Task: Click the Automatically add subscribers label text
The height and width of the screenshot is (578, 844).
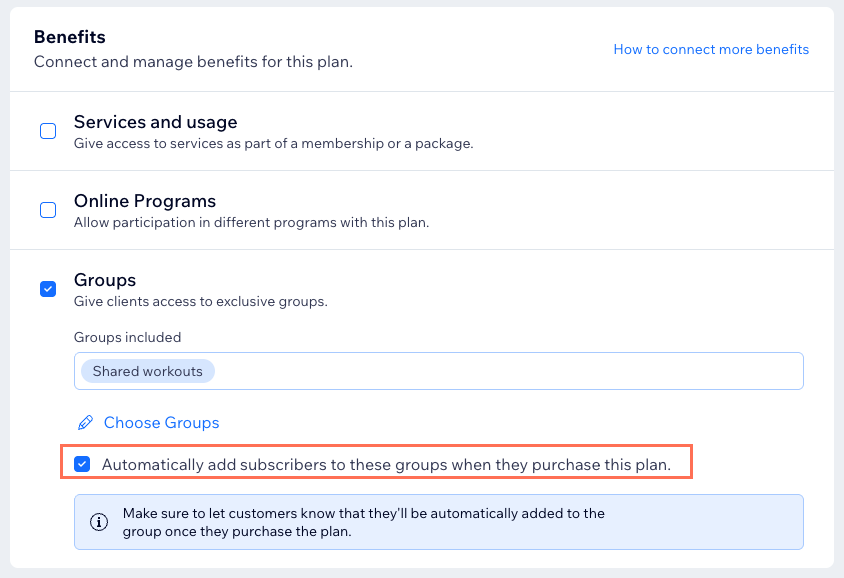Action: point(386,464)
